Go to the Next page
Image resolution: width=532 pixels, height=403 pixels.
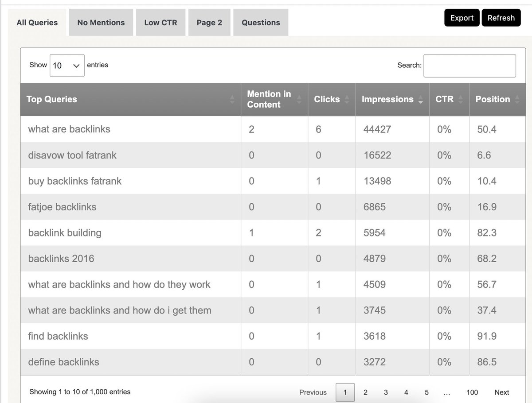click(x=502, y=392)
